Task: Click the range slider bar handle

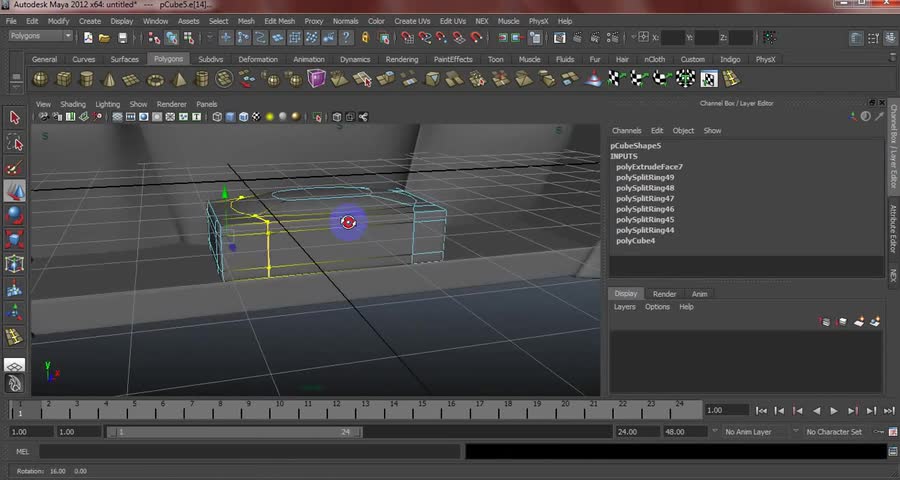Action: pyautogui.click(x=234, y=432)
